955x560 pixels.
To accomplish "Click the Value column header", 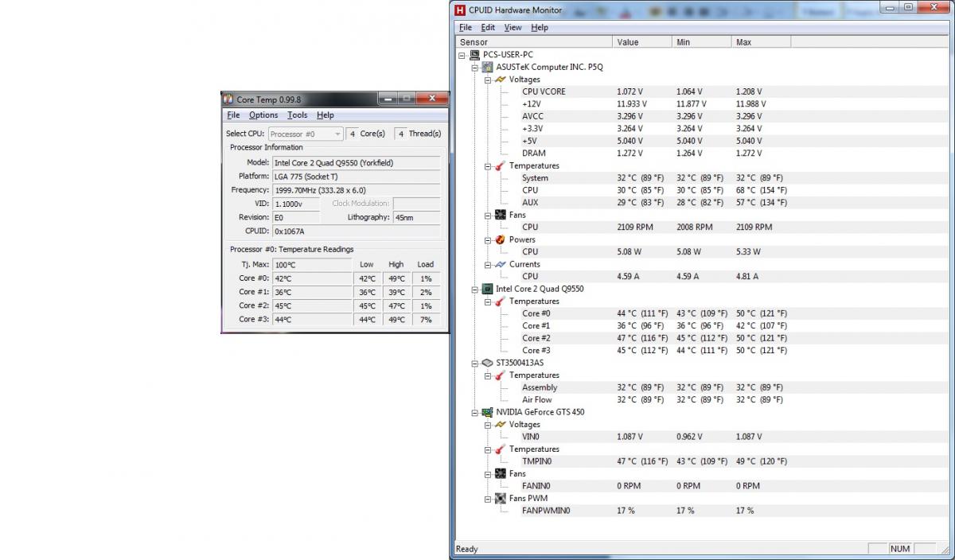I will tap(643, 42).
